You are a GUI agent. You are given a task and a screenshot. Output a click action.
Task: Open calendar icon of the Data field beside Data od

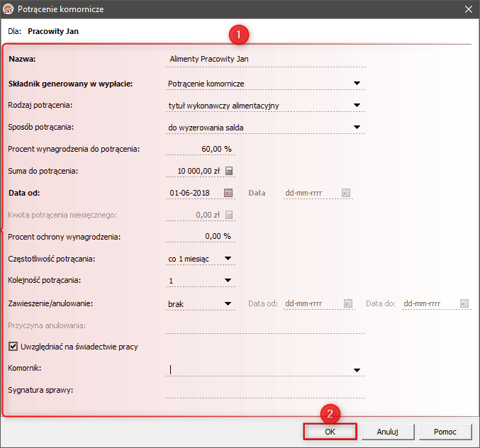tap(346, 193)
